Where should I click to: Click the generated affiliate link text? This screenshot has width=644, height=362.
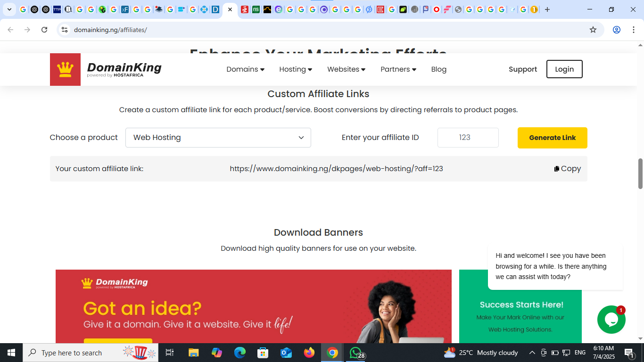336,169
